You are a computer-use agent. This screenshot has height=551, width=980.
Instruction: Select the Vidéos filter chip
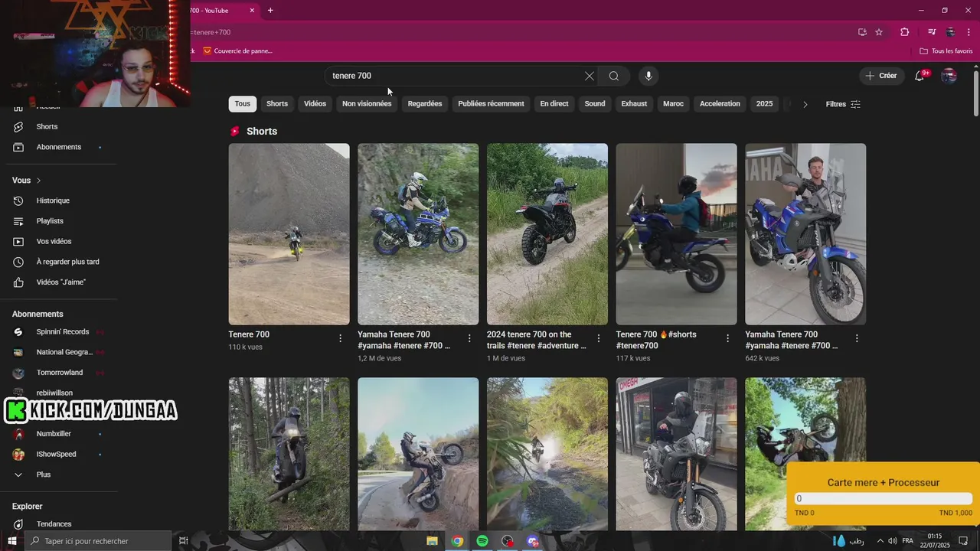(x=315, y=104)
